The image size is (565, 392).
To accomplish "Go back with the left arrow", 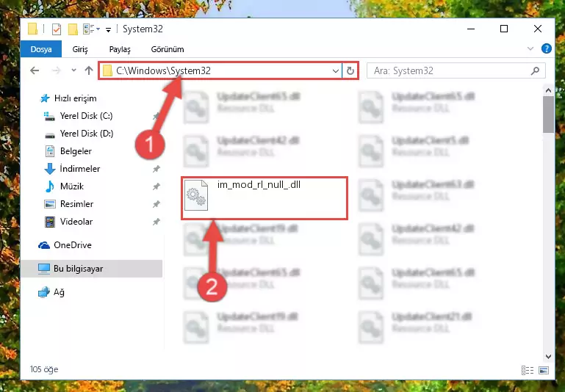I will [x=35, y=70].
